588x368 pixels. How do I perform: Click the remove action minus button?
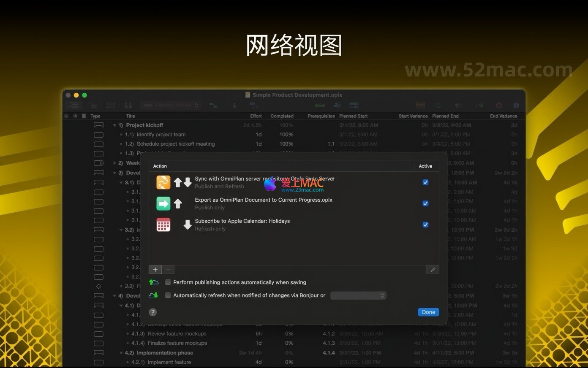point(168,270)
